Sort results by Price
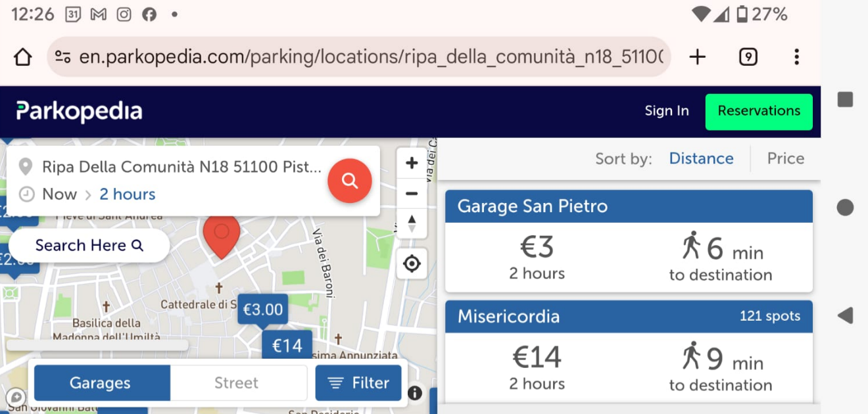 tap(786, 158)
